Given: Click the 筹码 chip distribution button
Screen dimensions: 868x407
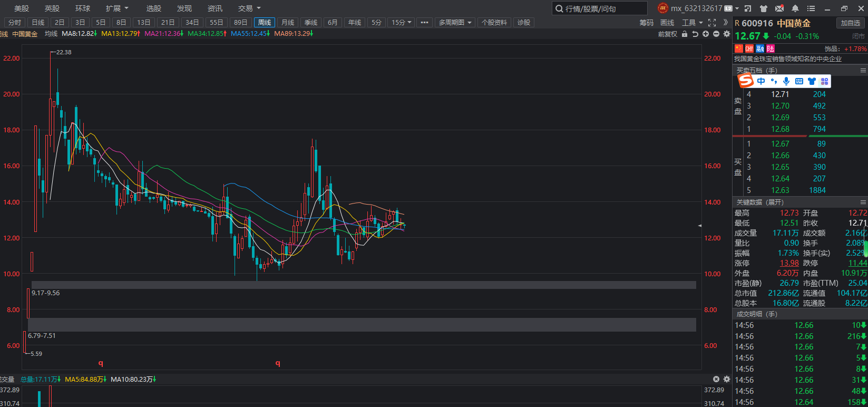Looking at the screenshot, I should click(x=647, y=23).
